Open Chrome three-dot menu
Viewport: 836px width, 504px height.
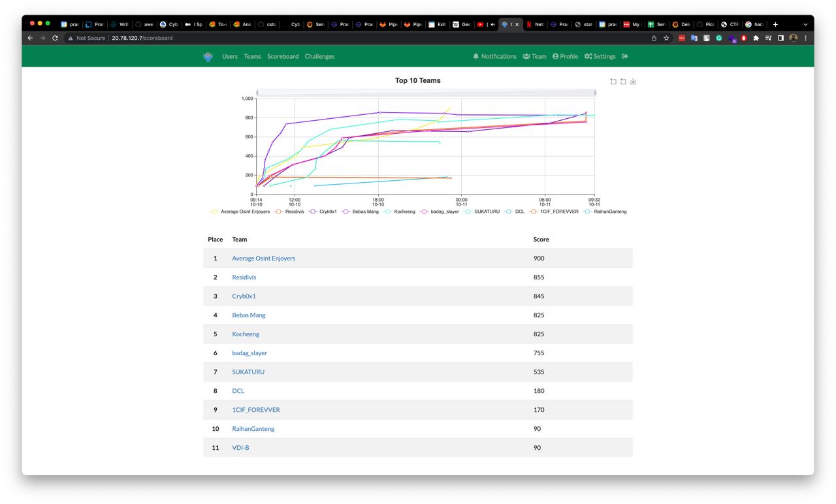click(x=805, y=39)
